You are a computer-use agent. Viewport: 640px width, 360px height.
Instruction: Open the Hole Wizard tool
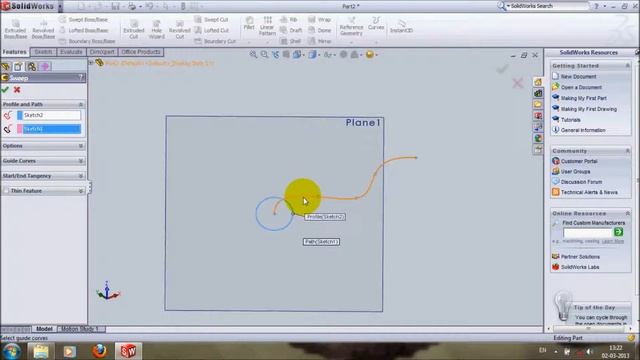pos(156,29)
